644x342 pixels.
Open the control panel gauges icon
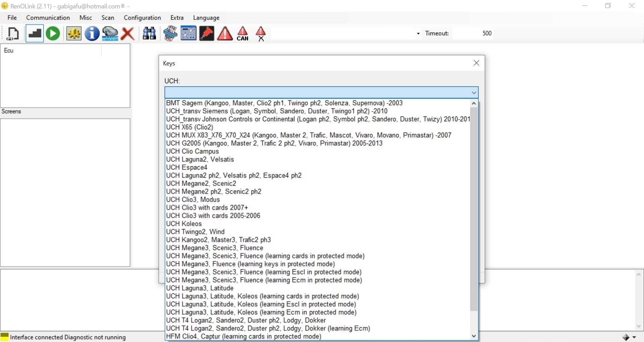click(189, 33)
